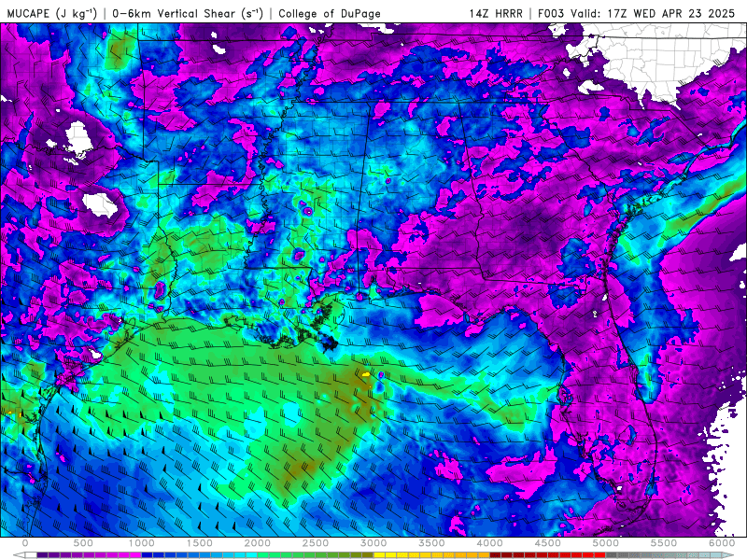The width and height of the screenshot is (747, 560).
Task: Click the 2000 colorbar tick label
Action: pyautogui.click(x=258, y=543)
